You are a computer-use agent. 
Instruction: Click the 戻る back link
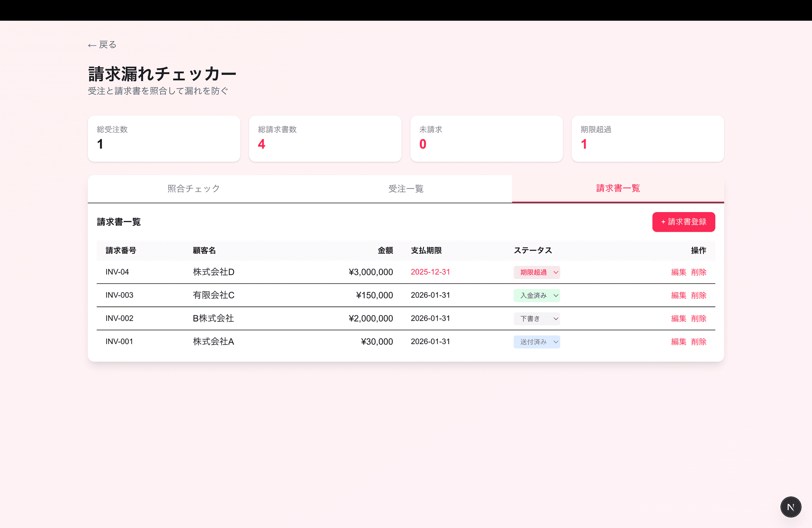pyautogui.click(x=101, y=44)
